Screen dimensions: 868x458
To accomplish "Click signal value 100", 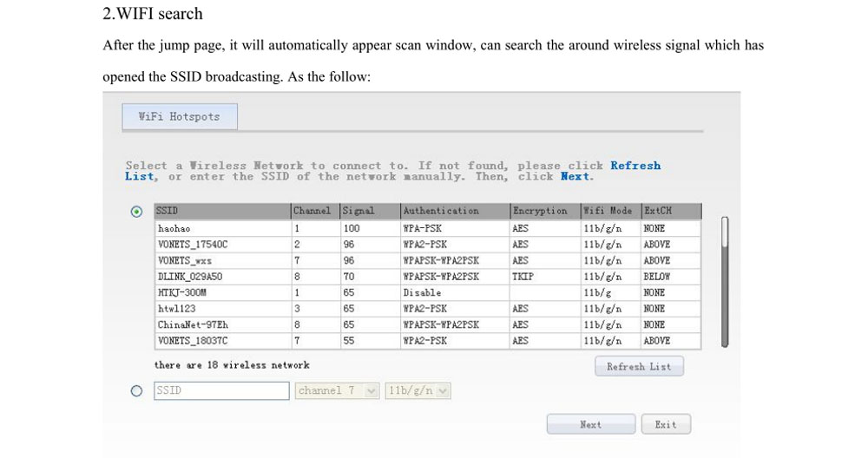I will pos(370,228).
